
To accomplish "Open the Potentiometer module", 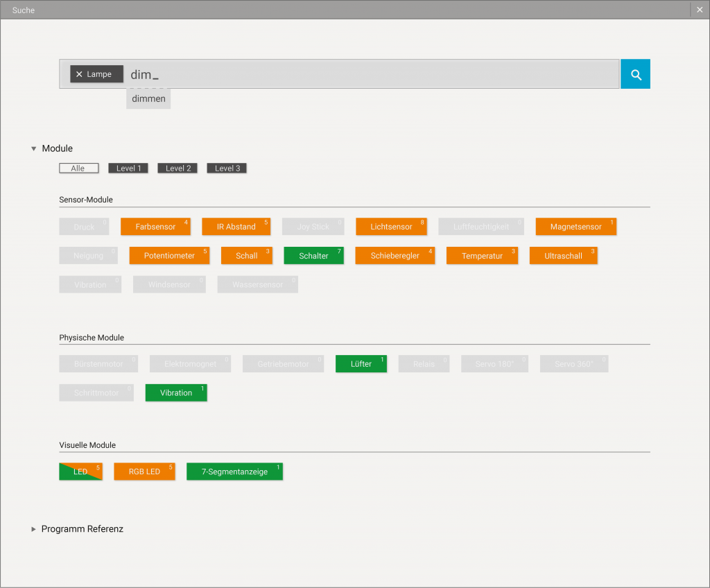I will coord(169,256).
